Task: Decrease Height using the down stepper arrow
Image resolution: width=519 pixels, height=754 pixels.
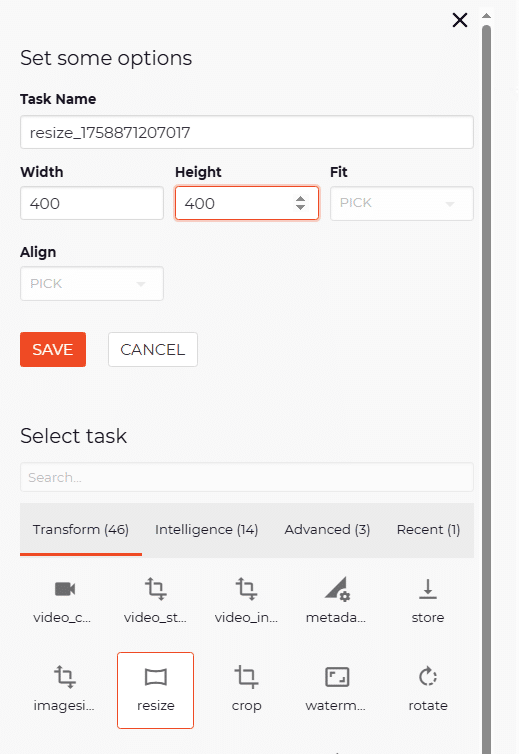Action: click(x=301, y=207)
